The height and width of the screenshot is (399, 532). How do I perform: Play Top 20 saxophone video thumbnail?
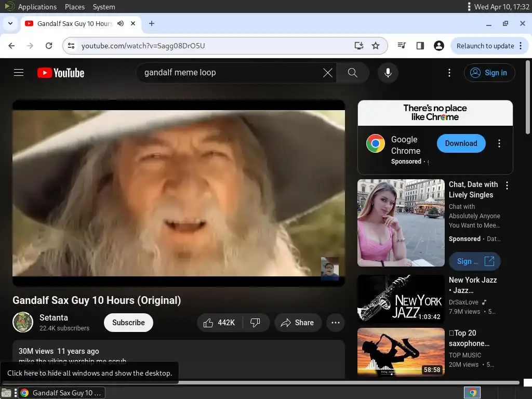tap(401, 352)
